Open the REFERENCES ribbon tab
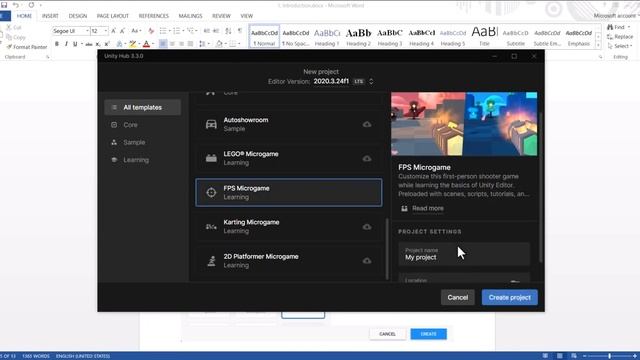 pos(153,16)
